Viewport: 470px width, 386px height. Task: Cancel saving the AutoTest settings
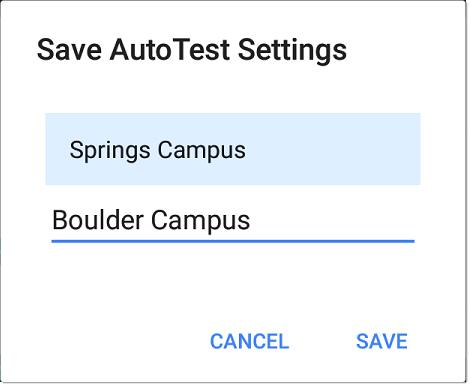point(249,341)
